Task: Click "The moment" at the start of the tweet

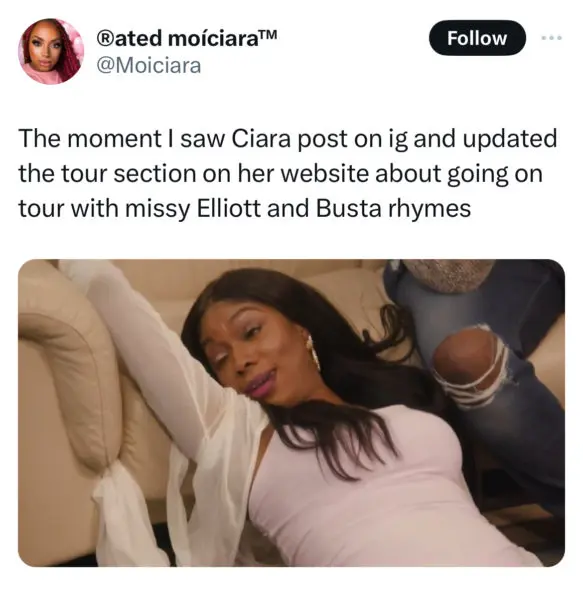Action: [90, 139]
